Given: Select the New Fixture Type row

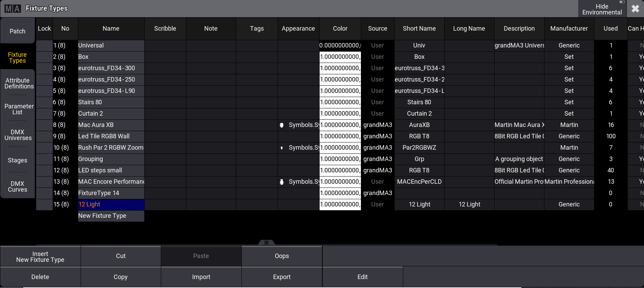Looking at the screenshot, I should [x=111, y=216].
